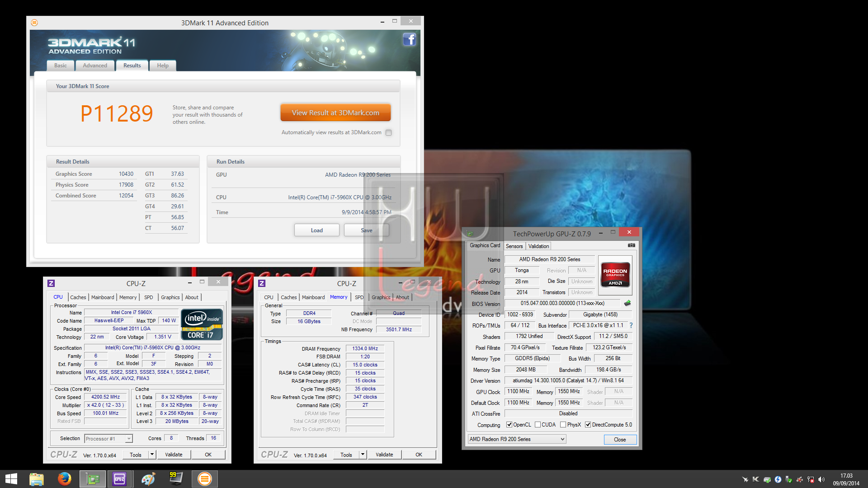Toggle OpenCL checkbox in GPU-Z
Image resolution: width=868 pixels, height=488 pixels.
[509, 425]
